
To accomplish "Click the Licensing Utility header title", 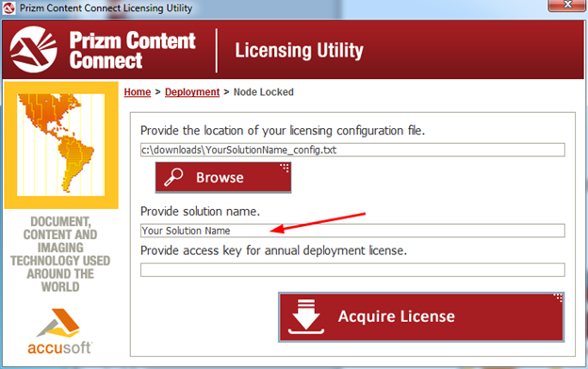I will pyautogui.click(x=299, y=51).
